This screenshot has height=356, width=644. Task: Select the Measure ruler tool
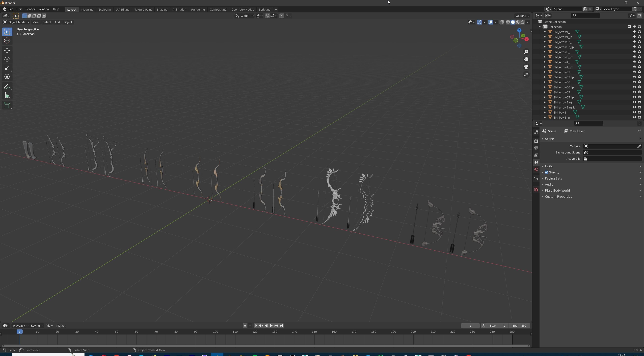[7, 96]
